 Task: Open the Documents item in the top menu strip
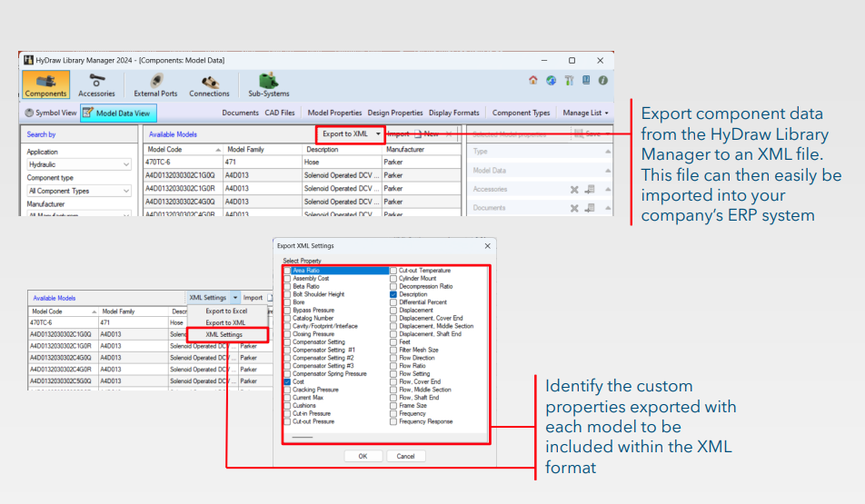[240, 113]
